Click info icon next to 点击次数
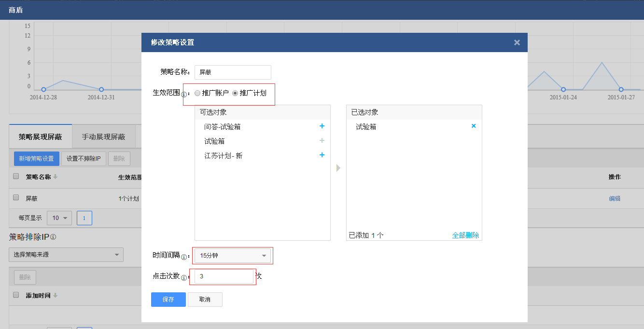The image size is (644, 329). click(184, 278)
